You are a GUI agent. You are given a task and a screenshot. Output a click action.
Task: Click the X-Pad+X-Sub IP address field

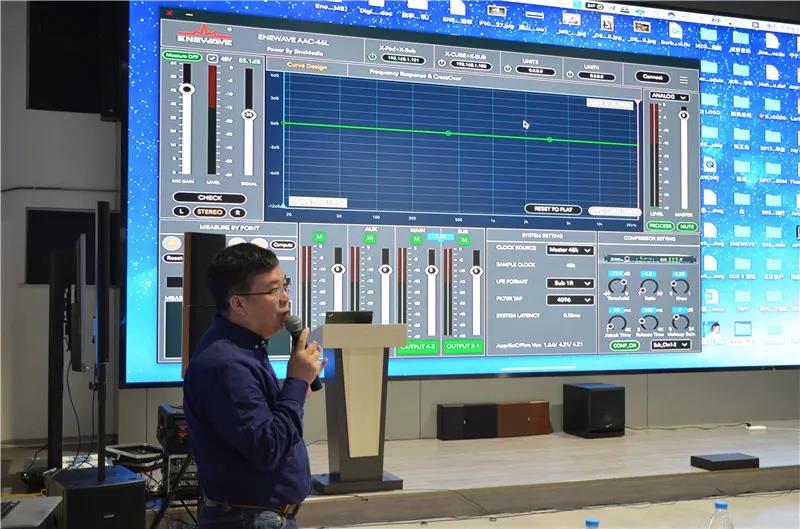click(x=402, y=59)
